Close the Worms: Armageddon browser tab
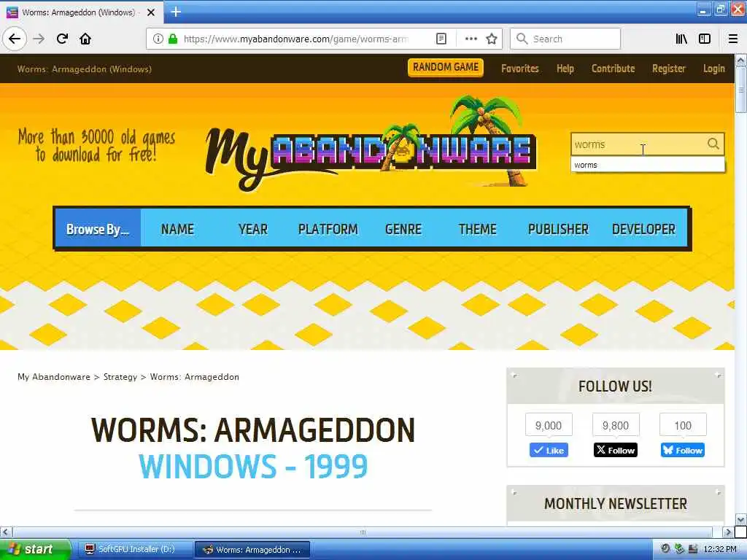Viewport: 747px width, 560px height. pos(151,12)
